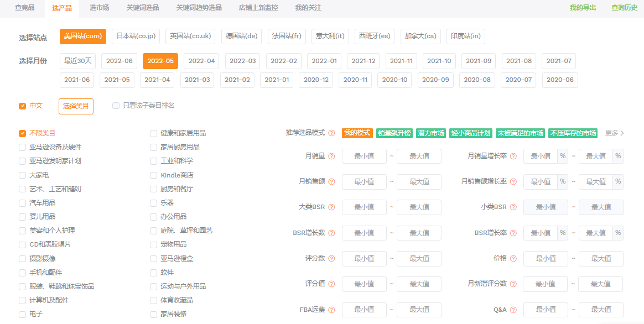
Task: Click the 月销量 最小值 input field
Action: click(x=364, y=156)
